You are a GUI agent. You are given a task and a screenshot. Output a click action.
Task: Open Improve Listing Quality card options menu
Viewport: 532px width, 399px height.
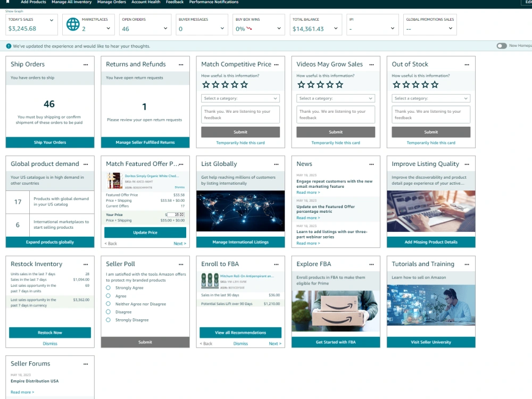pos(467,164)
